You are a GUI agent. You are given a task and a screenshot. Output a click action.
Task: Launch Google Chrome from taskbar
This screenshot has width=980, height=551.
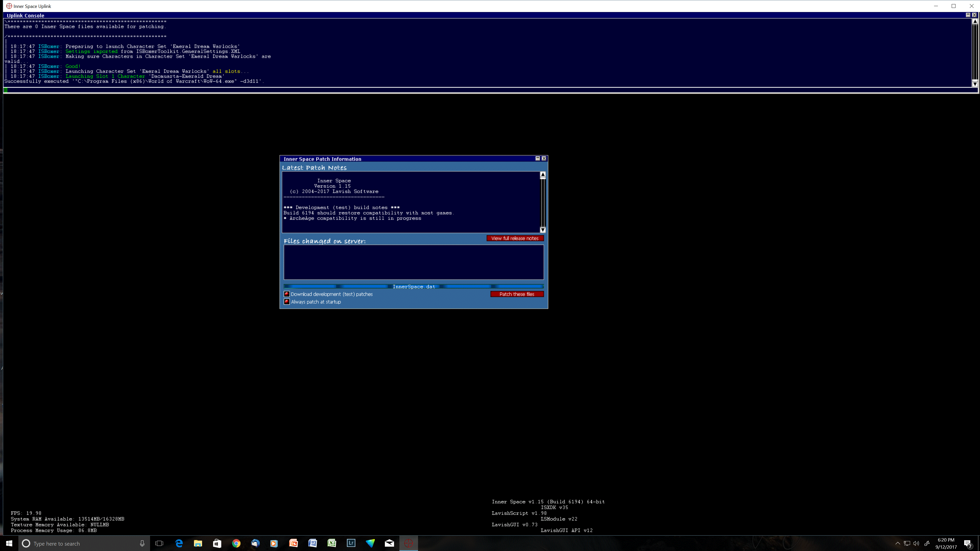[x=236, y=543]
